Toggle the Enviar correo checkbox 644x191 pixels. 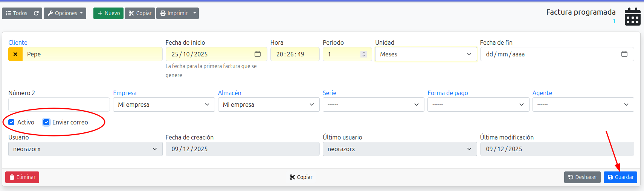click(x=46, y=122)
